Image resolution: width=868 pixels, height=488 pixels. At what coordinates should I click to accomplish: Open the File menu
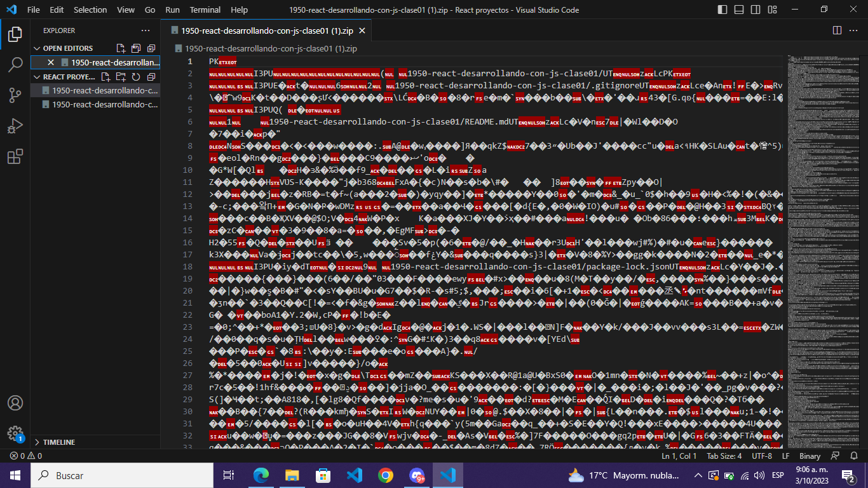[x=34, y=10]
